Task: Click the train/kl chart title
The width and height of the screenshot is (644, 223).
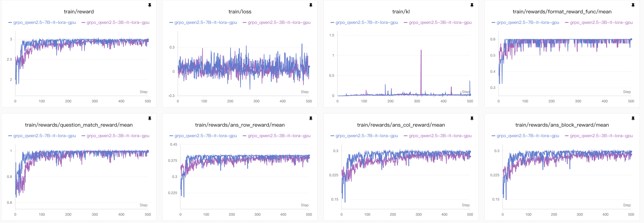Action: coord(401,12)
